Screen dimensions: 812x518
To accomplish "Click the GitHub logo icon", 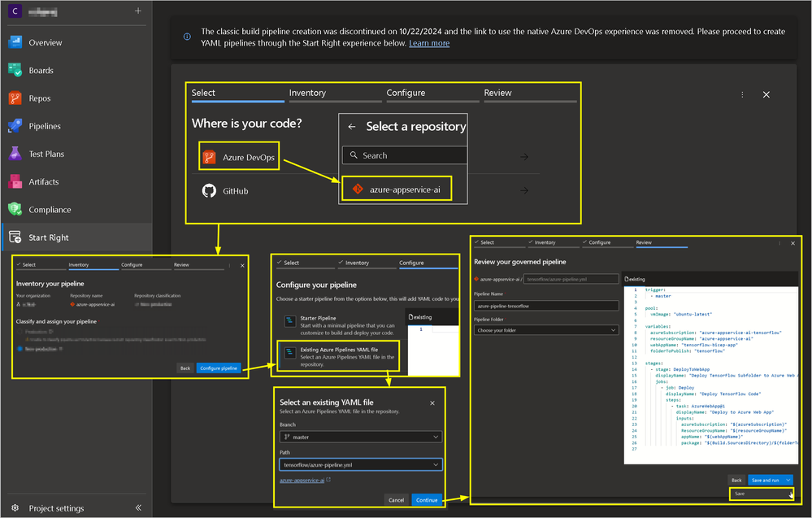I will click(209, 190).
